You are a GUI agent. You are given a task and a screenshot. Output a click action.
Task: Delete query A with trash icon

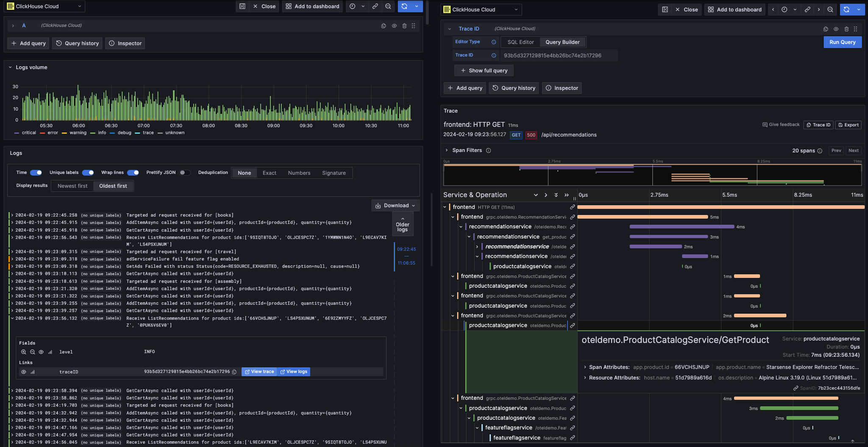[x=404, y=26]
